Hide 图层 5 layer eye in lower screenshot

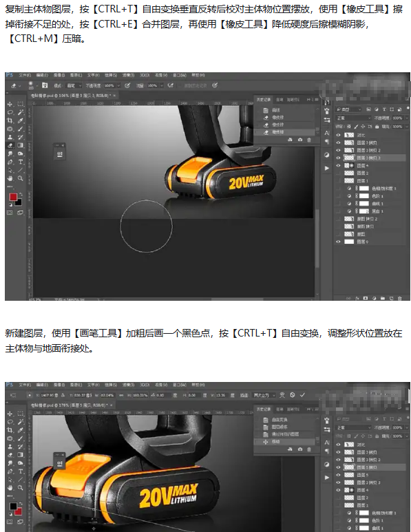point(338,475)
